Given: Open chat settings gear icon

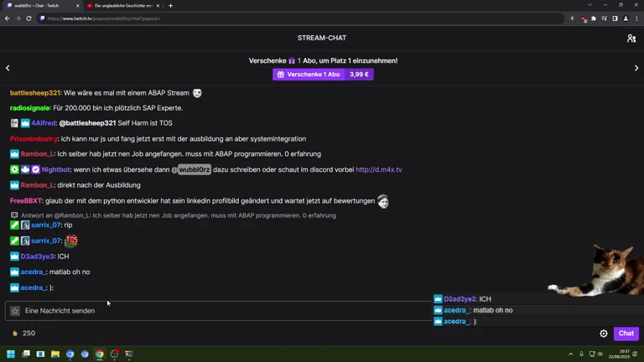Looking at the screenshot, I should [x=603, y=334].
